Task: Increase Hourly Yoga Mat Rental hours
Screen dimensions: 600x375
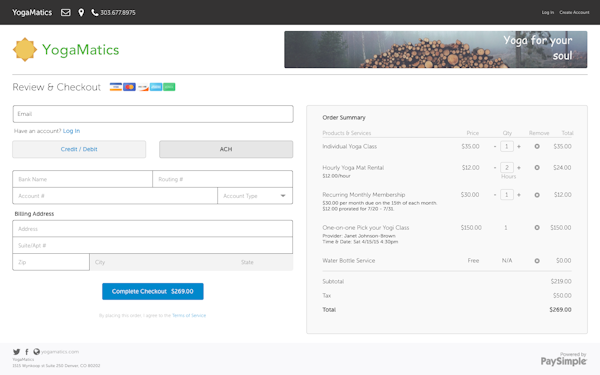Action: [x=519, y=168]
